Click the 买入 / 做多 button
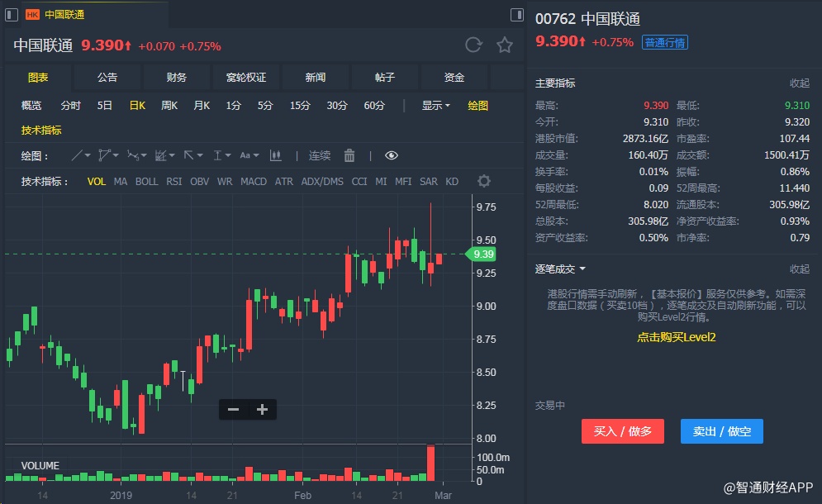This screenshot has height=504, width=822. point(623,431)
